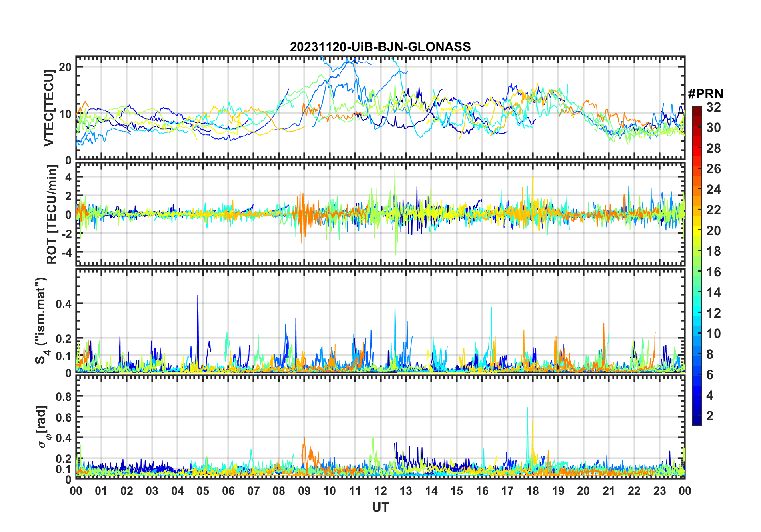Click the plot title 20231120-UiB-BJN-GLONASS
761x532 pixels.
coord(380,47)
